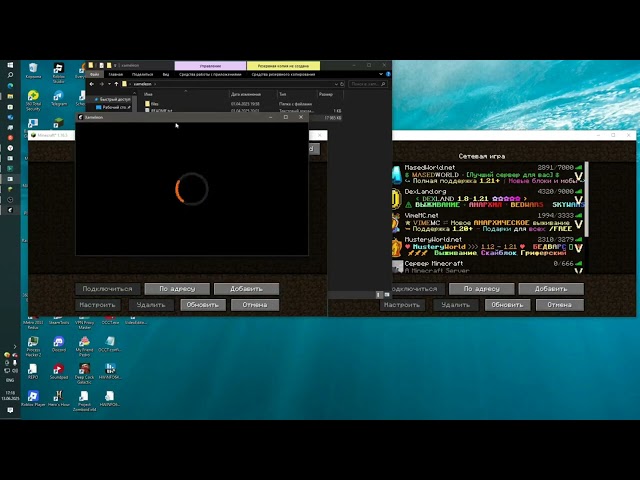The height and width of the screenshot is (480, 640).
Task: Click Обновить in left Minecraft window
Action: pos(203,304)
